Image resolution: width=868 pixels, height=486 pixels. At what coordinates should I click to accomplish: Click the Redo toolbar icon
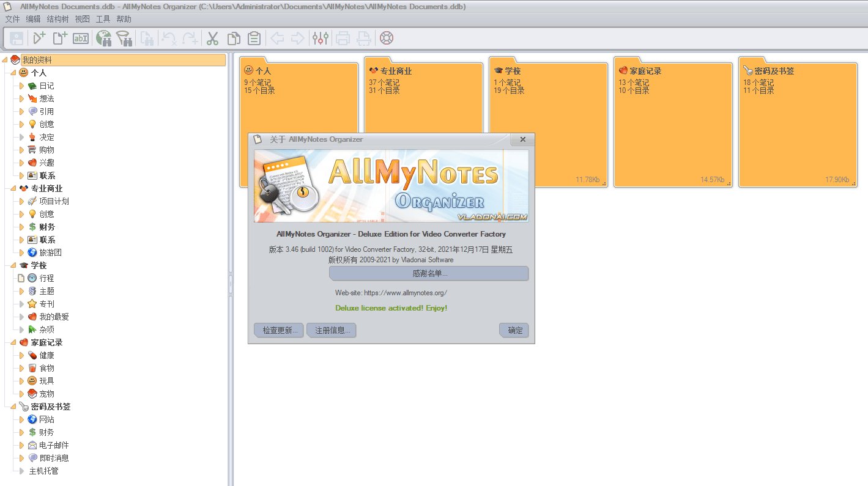click(190, 39)
